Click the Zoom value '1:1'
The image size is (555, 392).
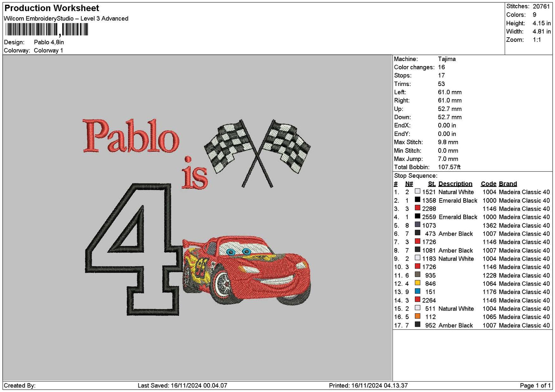pos(537,40)
